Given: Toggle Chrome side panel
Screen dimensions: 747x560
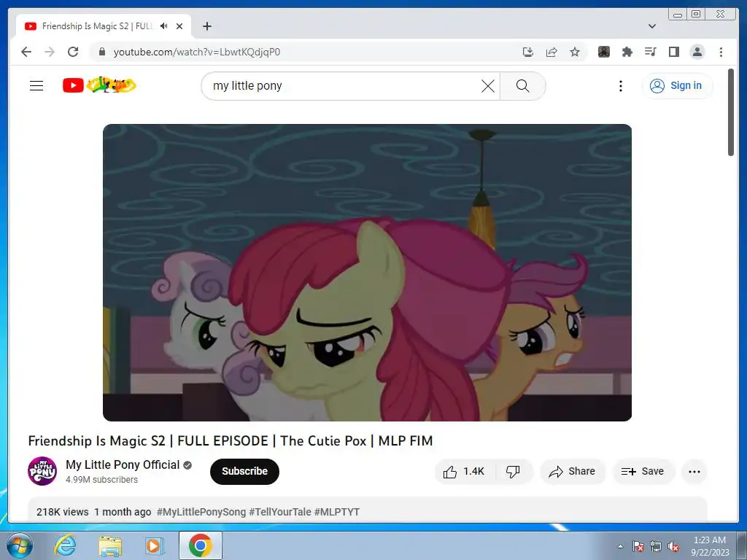Looking at the screenshot, I should [673, 52].
